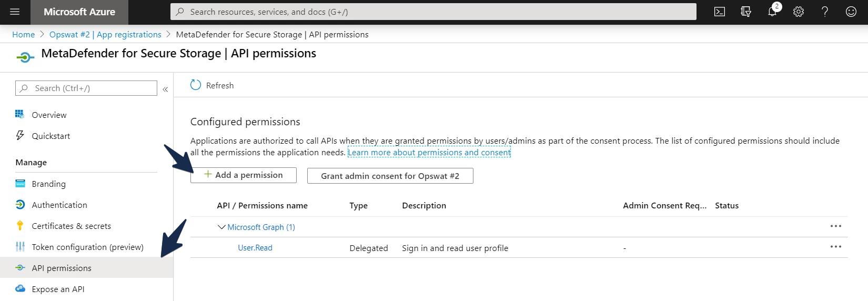Screen dimensions: 868x301
Task: Click Grant admin consent for Opswat #2
Action: click(x=390, y=176)
